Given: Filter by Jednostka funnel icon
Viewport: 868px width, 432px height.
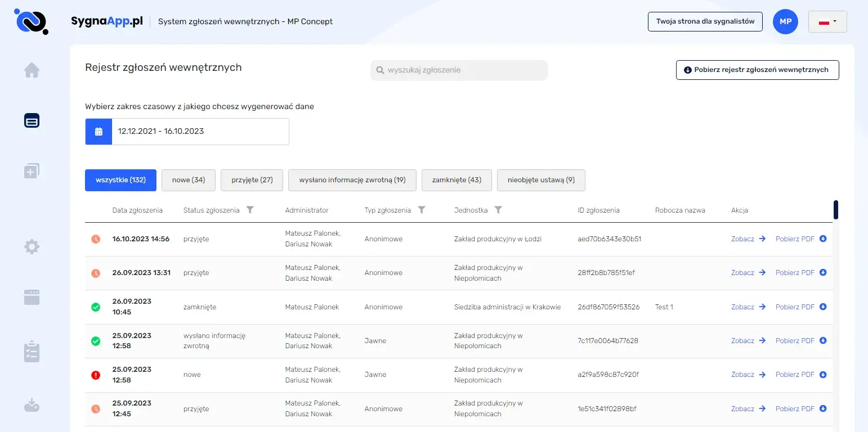Looking at the screenshot, I should (498, 210).
